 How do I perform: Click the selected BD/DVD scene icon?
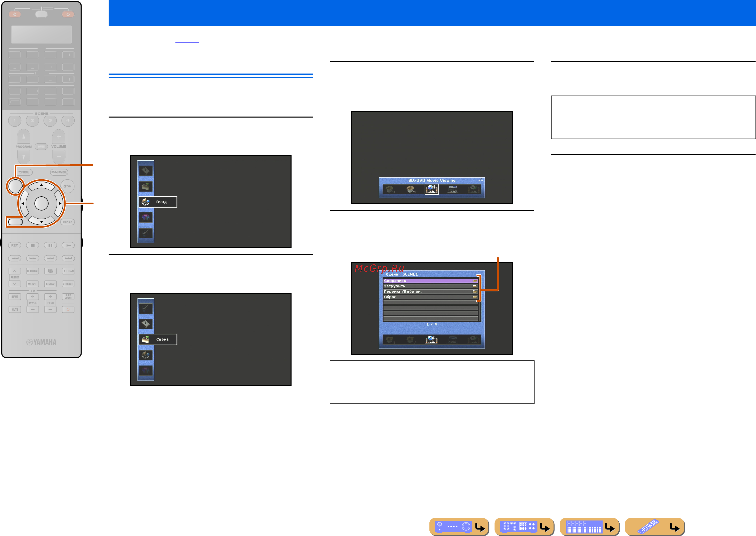[x=431, y=189]
